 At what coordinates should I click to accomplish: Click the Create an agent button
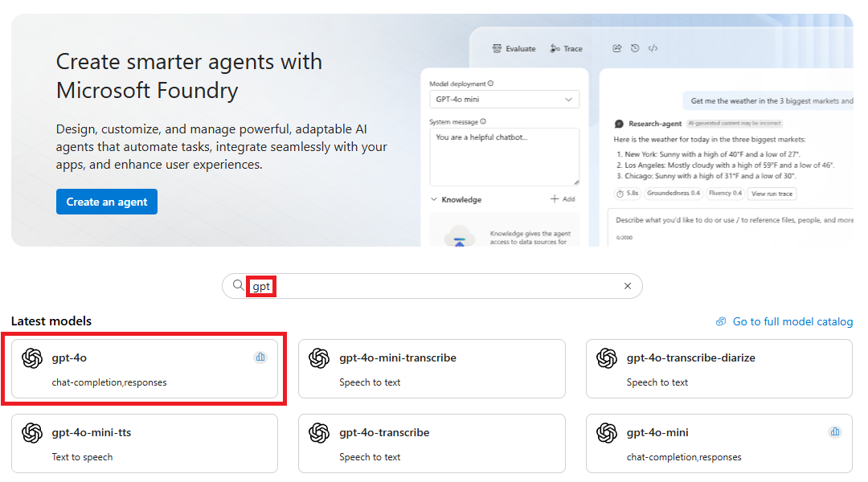click(107, 202)
